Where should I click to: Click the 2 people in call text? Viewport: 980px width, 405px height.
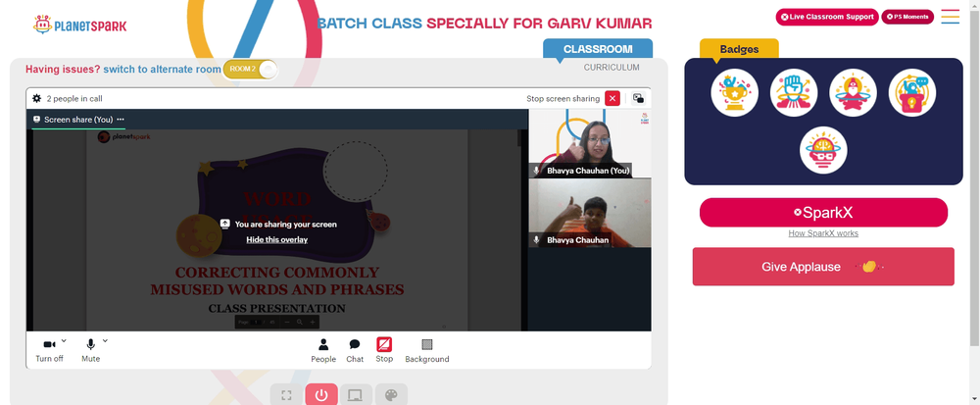click(74, 99)
